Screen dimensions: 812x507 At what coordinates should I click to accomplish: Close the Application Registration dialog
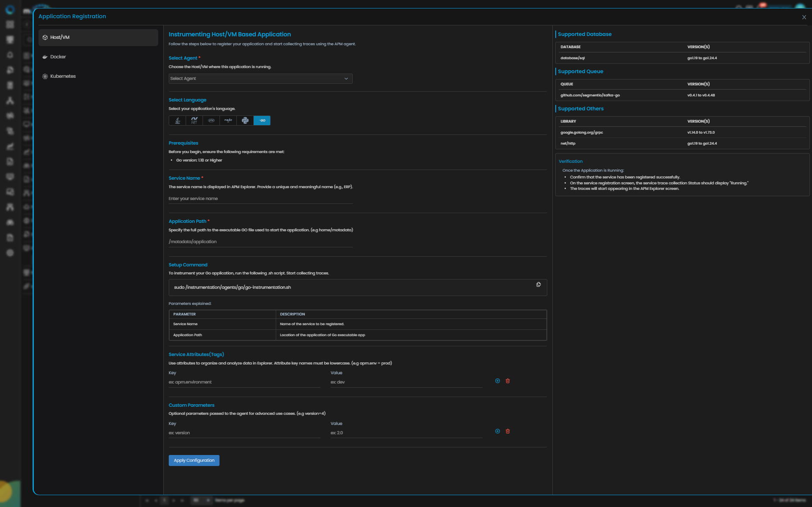coord(804,17)
